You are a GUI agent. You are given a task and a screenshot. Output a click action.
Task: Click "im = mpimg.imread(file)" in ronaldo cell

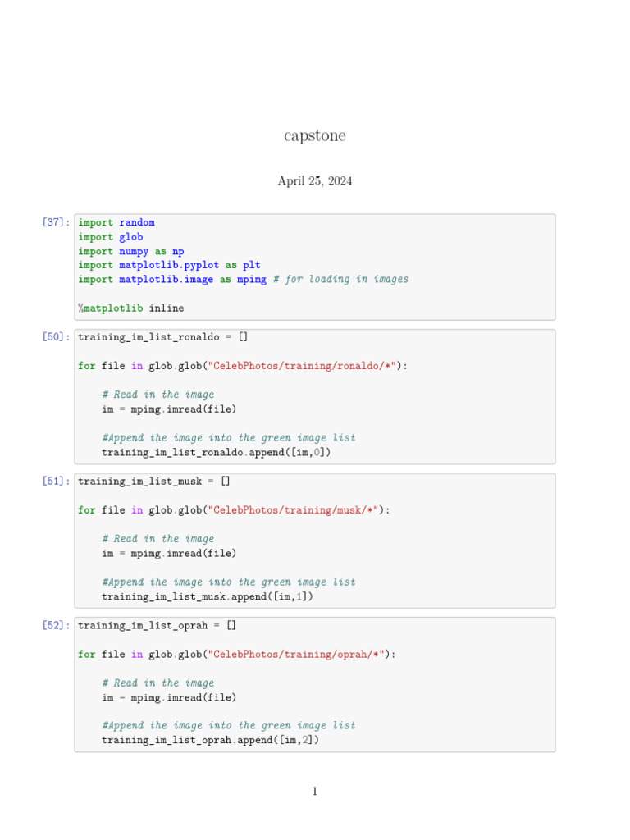click(169, 409)
